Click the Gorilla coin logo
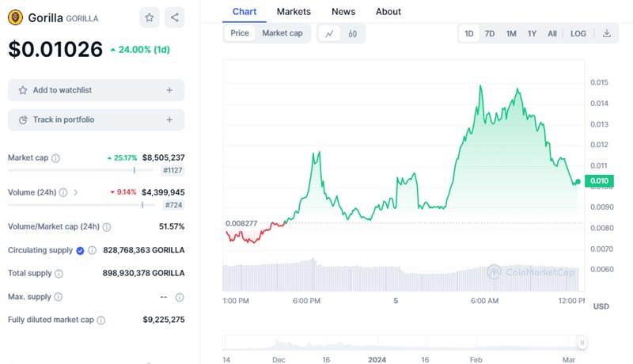Viewport: 633px width, 364px height. point(15,17)
